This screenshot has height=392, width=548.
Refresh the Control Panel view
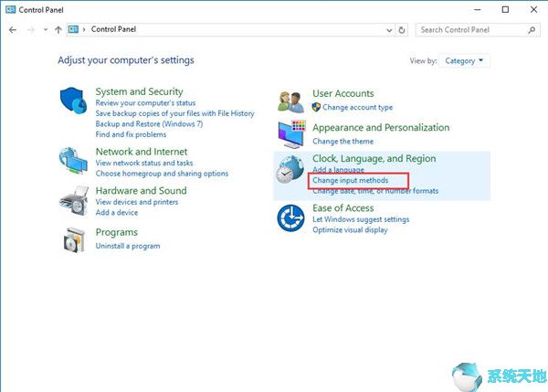click(402, 30)
